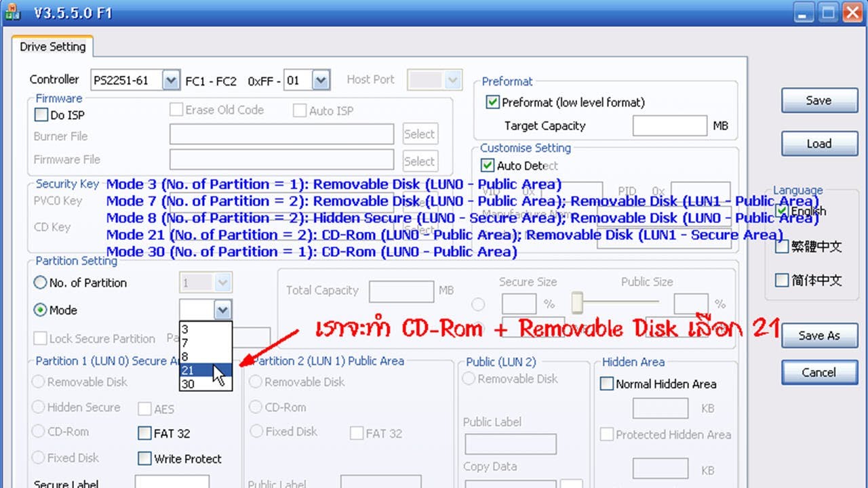Open the 0xFF - 01 dropdown

[321, 81]
